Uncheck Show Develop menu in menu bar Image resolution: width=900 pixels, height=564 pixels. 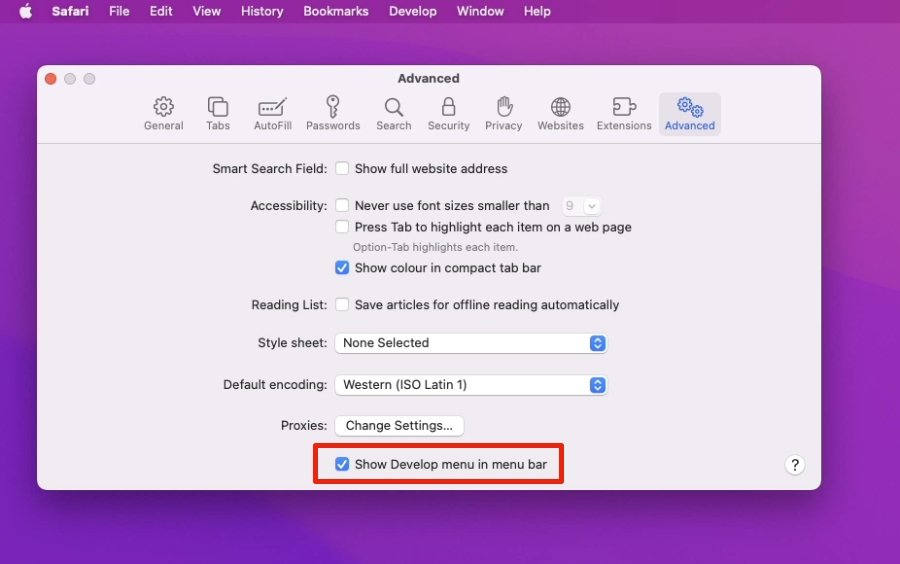(x=342, y=464)
